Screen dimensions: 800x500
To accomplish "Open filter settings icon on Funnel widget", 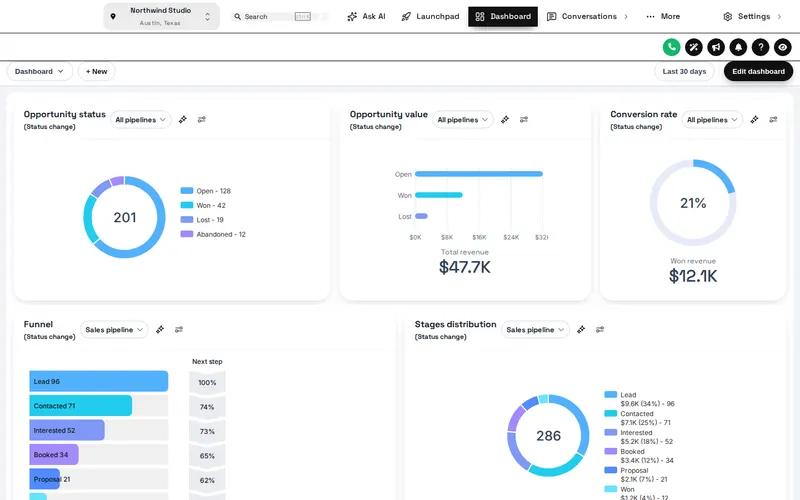I will (179, 330).
